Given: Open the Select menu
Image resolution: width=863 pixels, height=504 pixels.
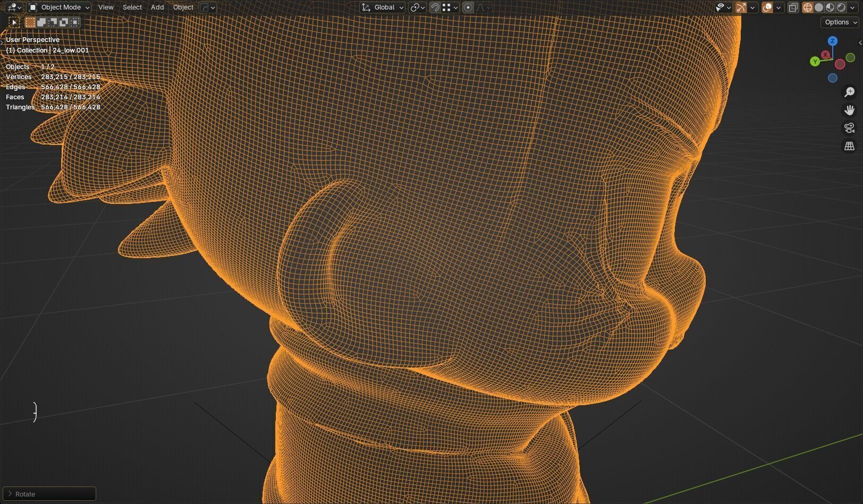Looking at the screenshot, I should pyautogui.click(x=132, y=7).
